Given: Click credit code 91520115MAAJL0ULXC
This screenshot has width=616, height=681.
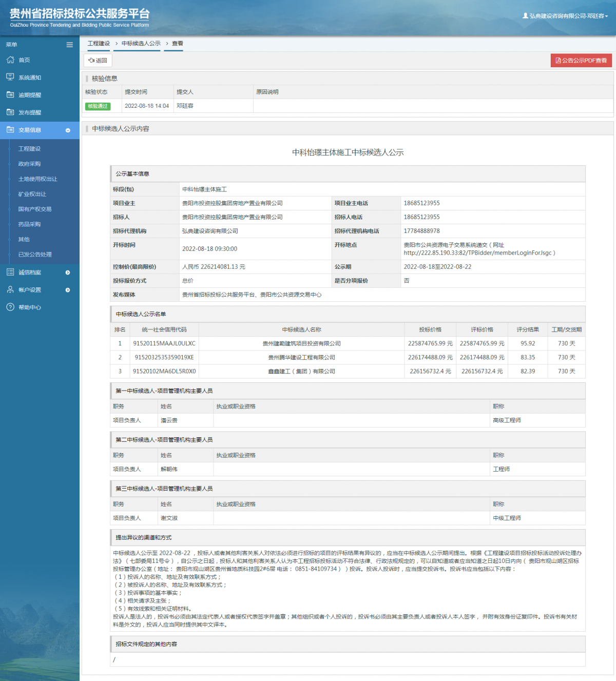Looking at the screenshot, I should (x=164, y=343).
